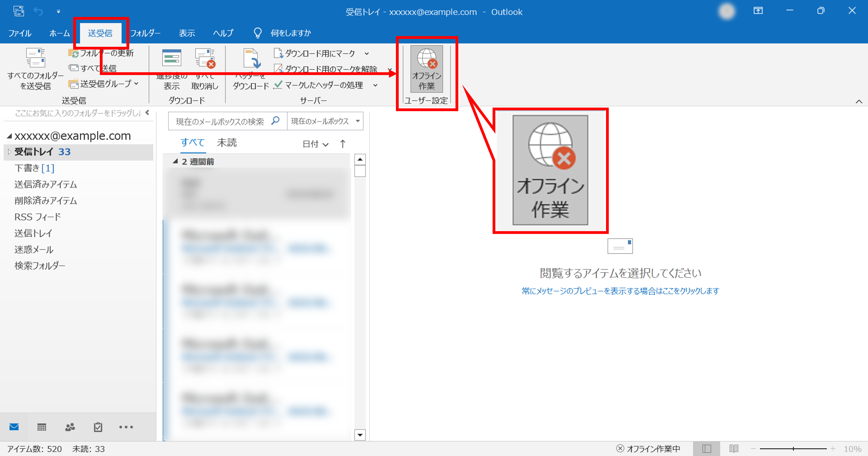Click the zoom in plus button
This screenshot has height=456, width=868.
(x=833, y=448)
